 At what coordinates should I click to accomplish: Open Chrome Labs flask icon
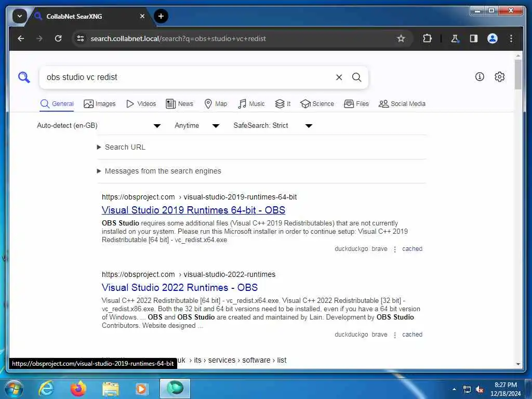coord(455,38)
